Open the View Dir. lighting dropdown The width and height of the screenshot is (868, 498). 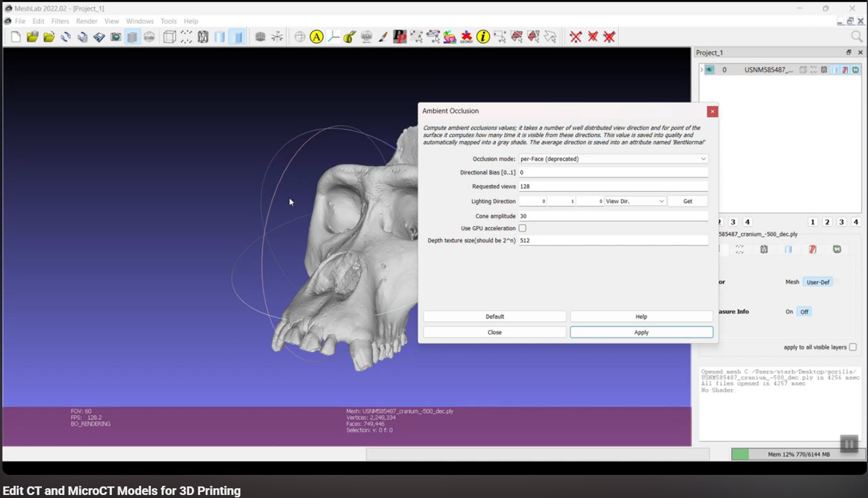tap(635, 202)
